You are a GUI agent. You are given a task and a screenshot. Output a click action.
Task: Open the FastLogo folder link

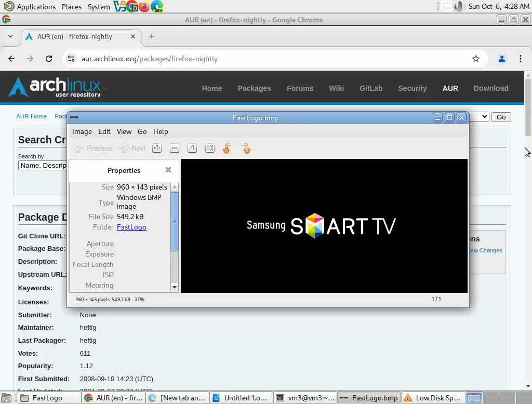tap(131, 227)
